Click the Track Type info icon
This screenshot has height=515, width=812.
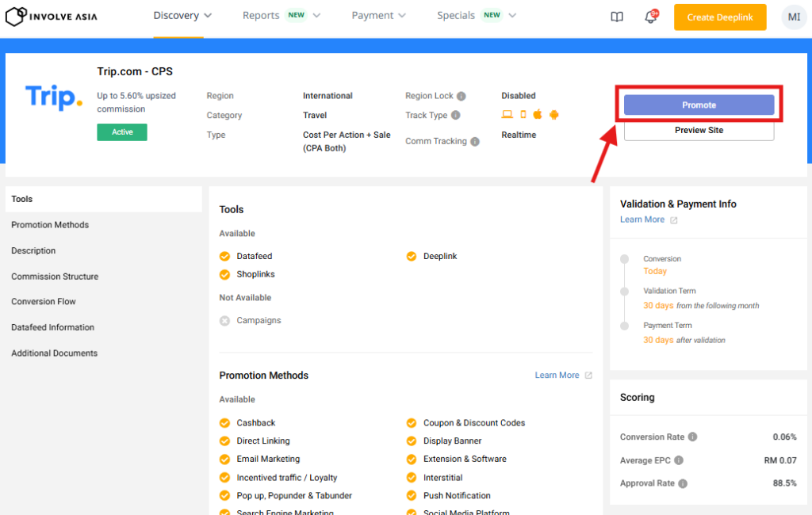pos(456,116)
